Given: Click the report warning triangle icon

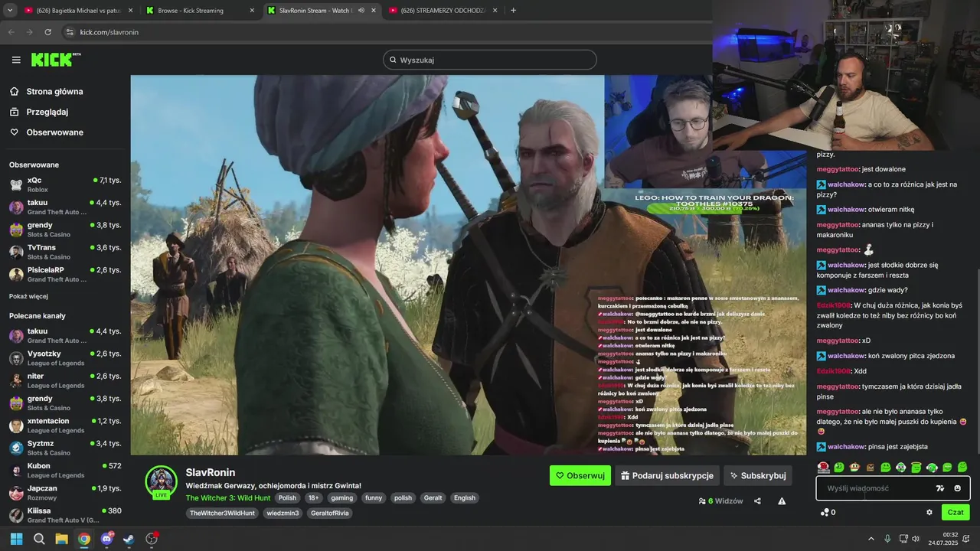Looking at the screenshot, I should pyautogui.click(x=782, y=501).
